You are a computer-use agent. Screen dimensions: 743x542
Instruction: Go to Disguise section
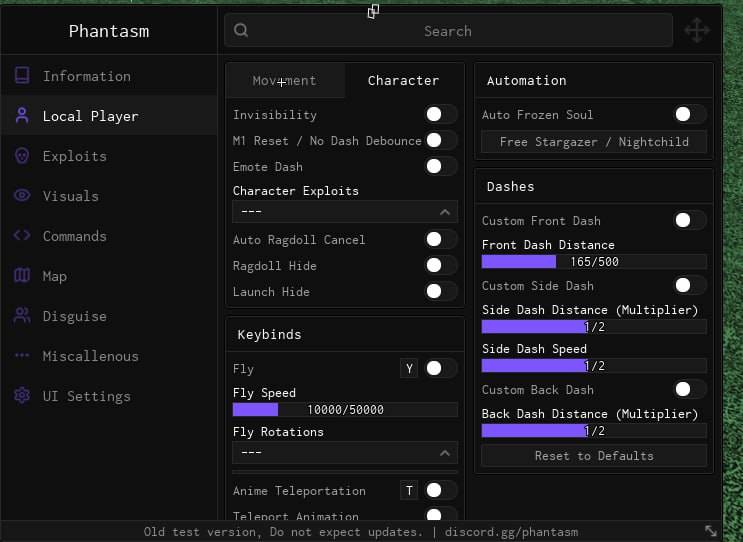(109, 316)
